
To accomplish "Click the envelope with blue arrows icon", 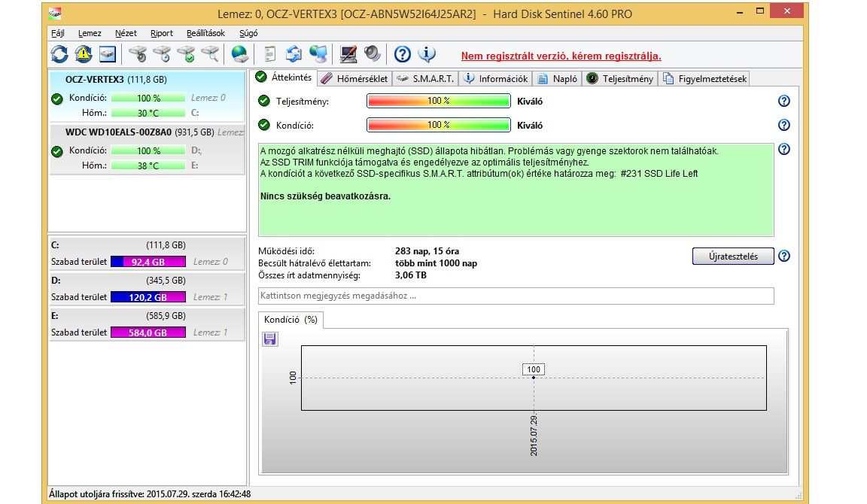I will pyautogui.click(x=294, y=54).
